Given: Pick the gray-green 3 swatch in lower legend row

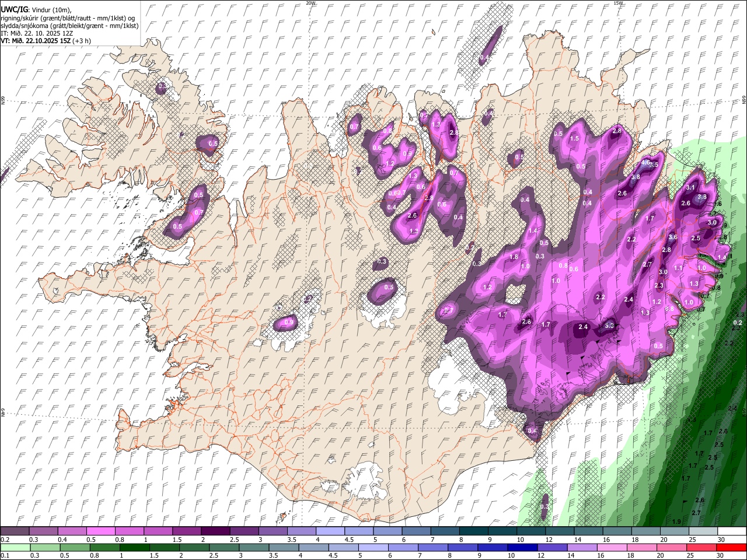Looking at the screenshot, I should [253, 547].
